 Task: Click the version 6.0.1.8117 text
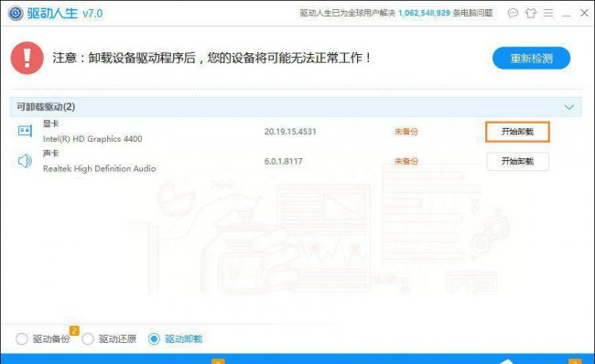(x=284, y=161)
